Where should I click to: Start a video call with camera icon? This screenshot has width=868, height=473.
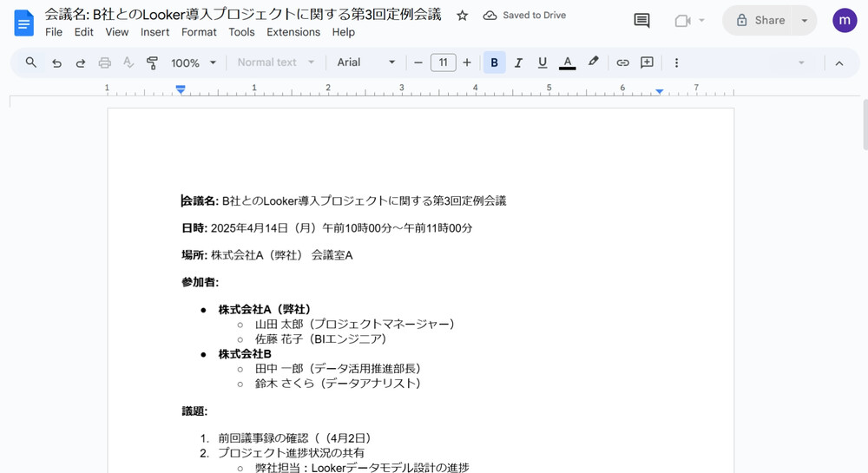(682, 21)
